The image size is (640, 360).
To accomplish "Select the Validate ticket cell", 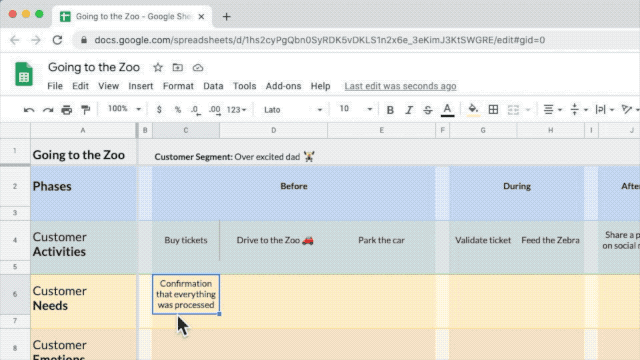I will (x=483, y=240).
